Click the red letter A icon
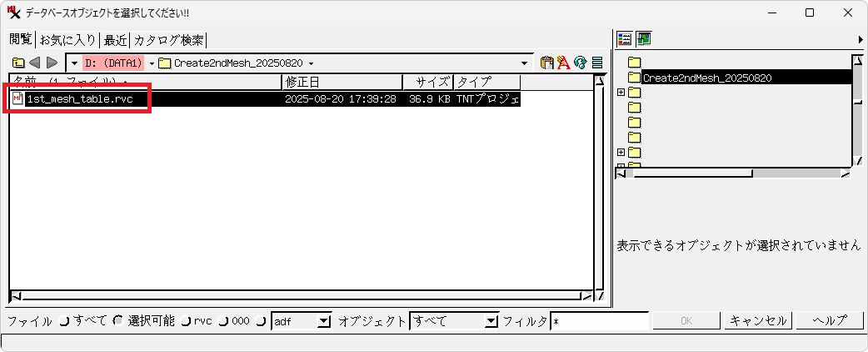868x352 pixels. coord(564,63)
